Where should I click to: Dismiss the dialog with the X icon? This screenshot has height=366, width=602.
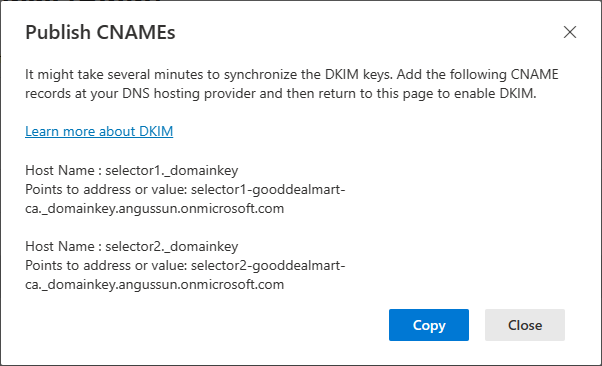tap(570, 32)
